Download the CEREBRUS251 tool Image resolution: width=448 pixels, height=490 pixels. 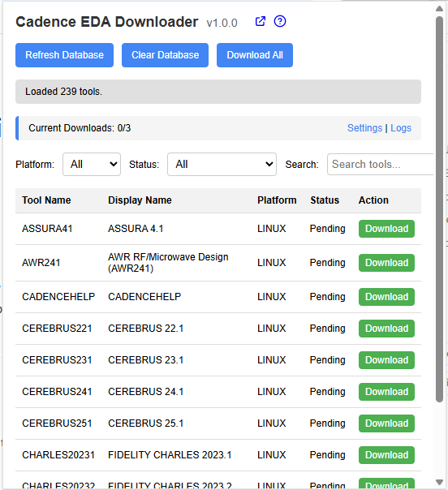386,423
